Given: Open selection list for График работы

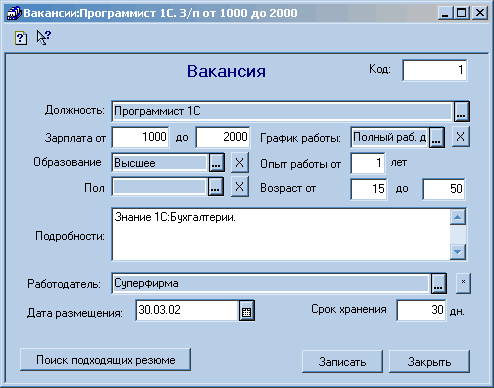Looking at the screenshot, I should (437, 137).
